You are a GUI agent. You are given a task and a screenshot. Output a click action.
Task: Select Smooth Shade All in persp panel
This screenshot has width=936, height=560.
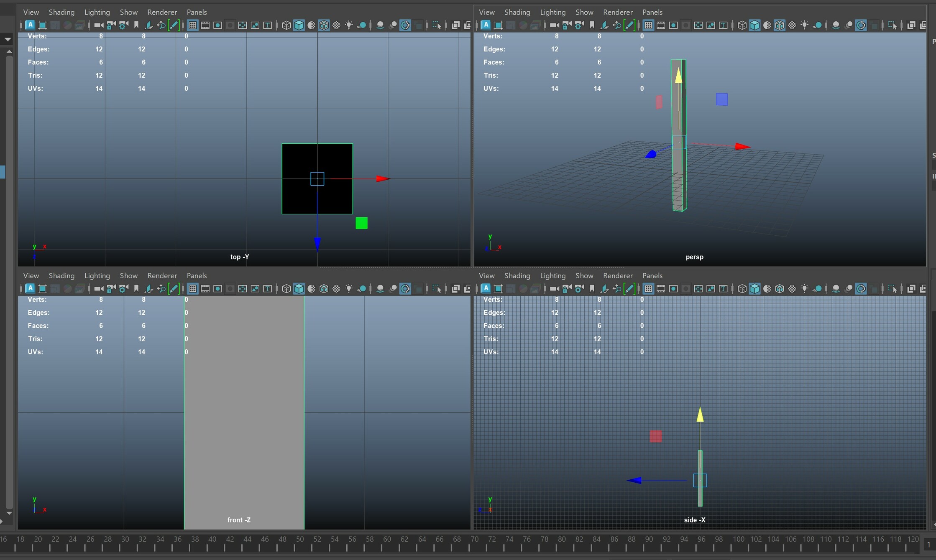tap(754, 25)
